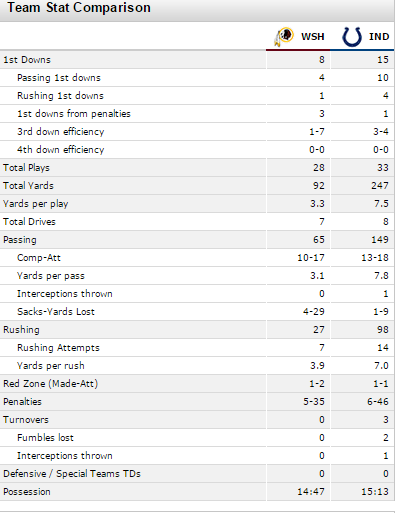Select the IND column header
This screenshot has height=513, width=395.
coord(379,37)
